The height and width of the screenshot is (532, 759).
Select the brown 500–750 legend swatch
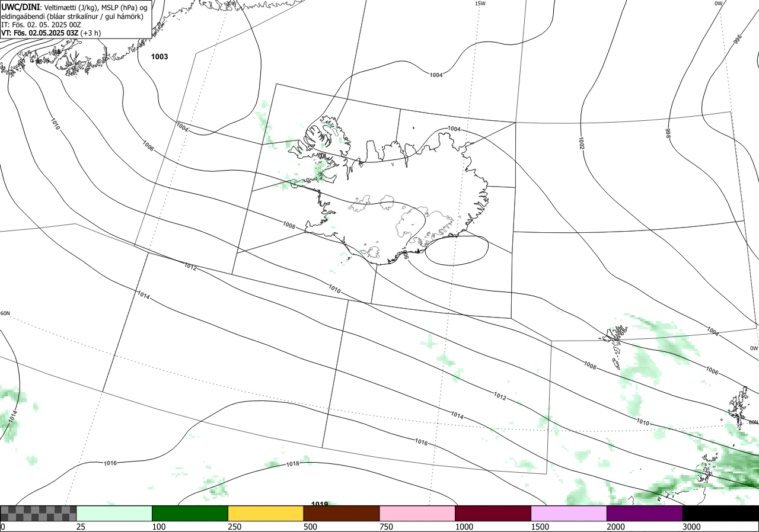(342, 513)
